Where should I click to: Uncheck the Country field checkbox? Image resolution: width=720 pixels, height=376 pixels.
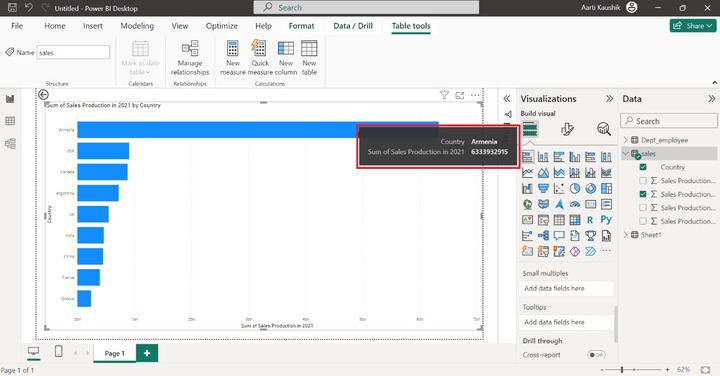pyautogui.click(x=643, y=167)
